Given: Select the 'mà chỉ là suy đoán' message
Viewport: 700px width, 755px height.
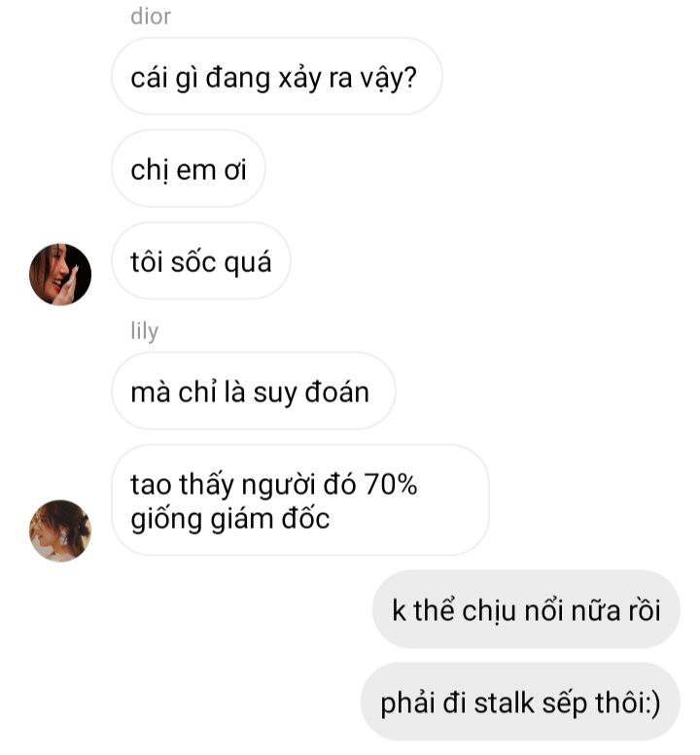Looking at the screenshot, I should coord(254,391).
